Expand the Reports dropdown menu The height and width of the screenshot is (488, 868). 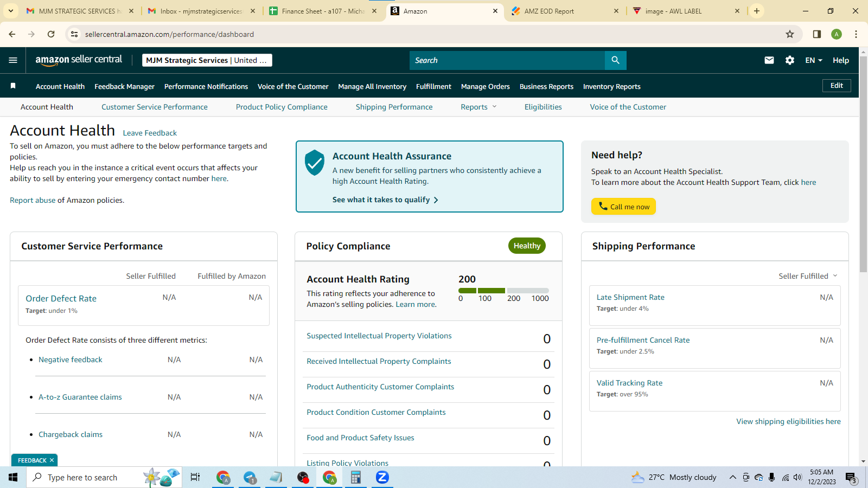click(x=478, y=107)
